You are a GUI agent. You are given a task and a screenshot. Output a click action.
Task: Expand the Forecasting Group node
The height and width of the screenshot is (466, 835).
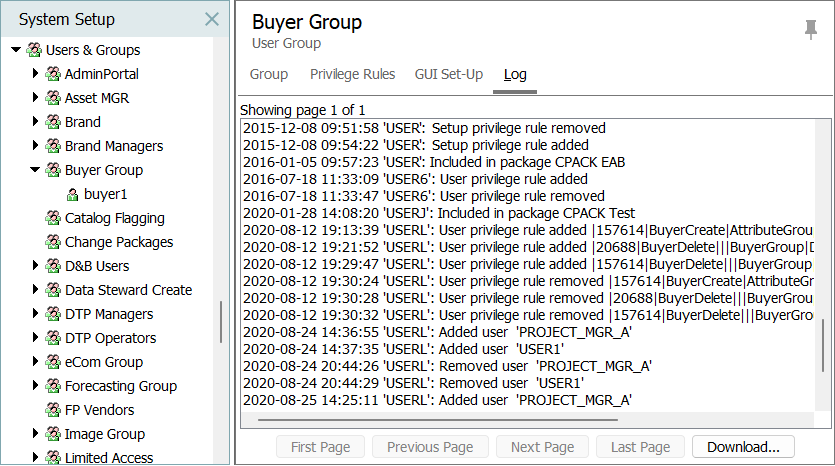click(35, 385)
